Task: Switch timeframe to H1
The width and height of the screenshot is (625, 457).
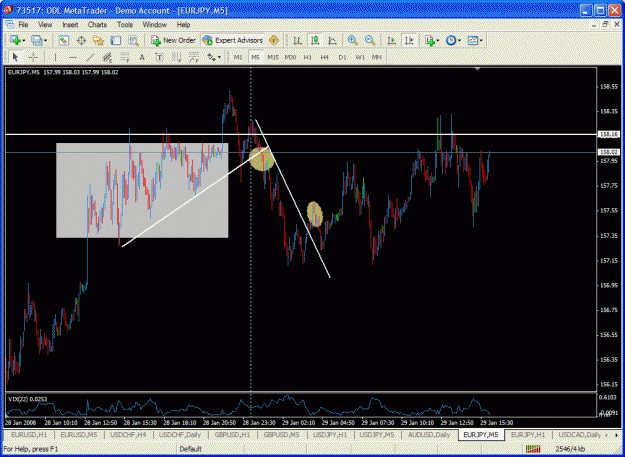Action: [x=308, y=57]
